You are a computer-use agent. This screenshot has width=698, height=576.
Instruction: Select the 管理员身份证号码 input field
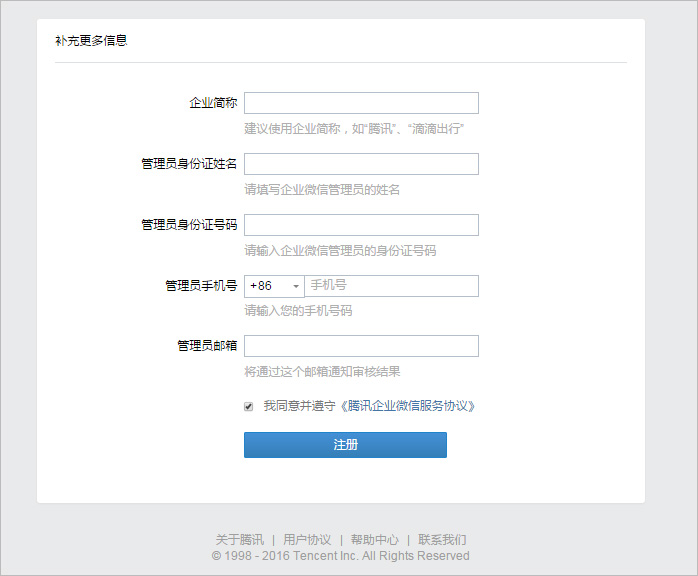[x=361, y=225]
